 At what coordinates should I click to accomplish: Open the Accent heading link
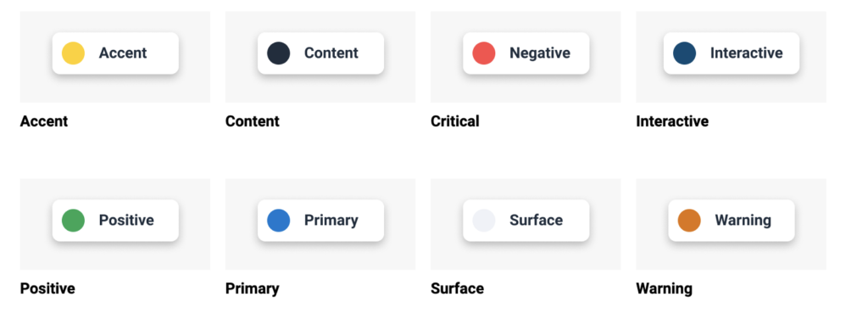(x=44, y=120)
